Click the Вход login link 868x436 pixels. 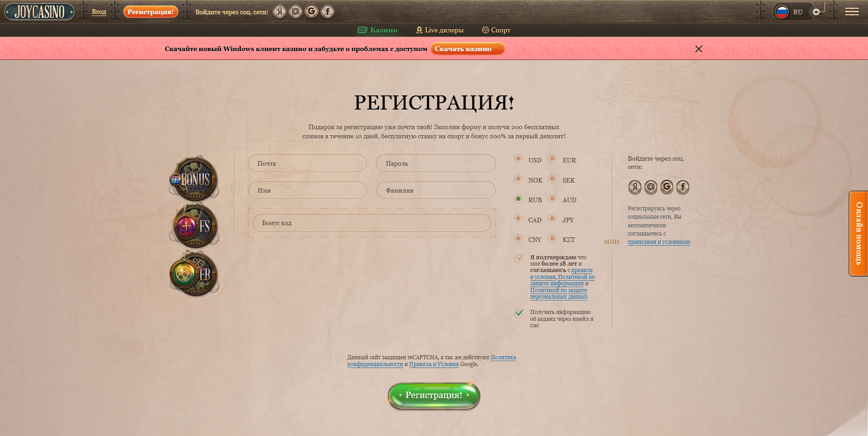[x=99, y=12]
